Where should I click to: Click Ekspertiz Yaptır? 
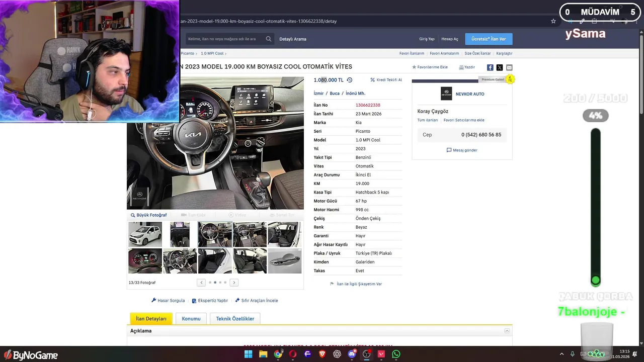[x=210, y=301]
